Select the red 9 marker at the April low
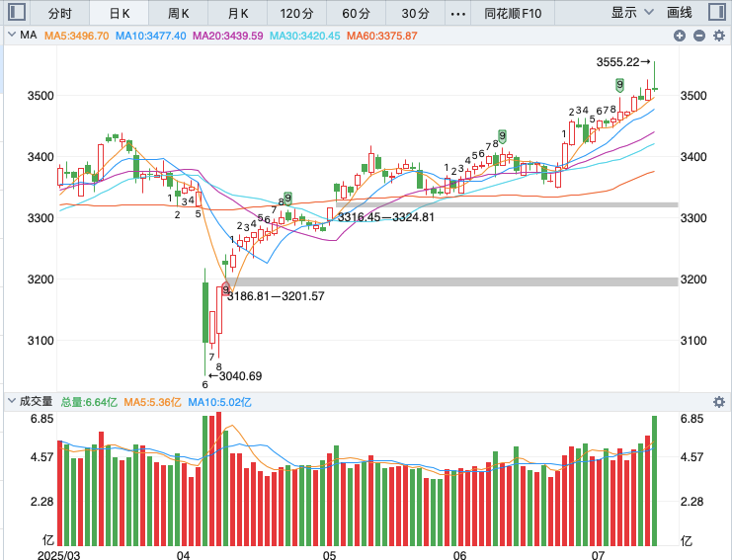732x560 pixels. pos(225,289)
